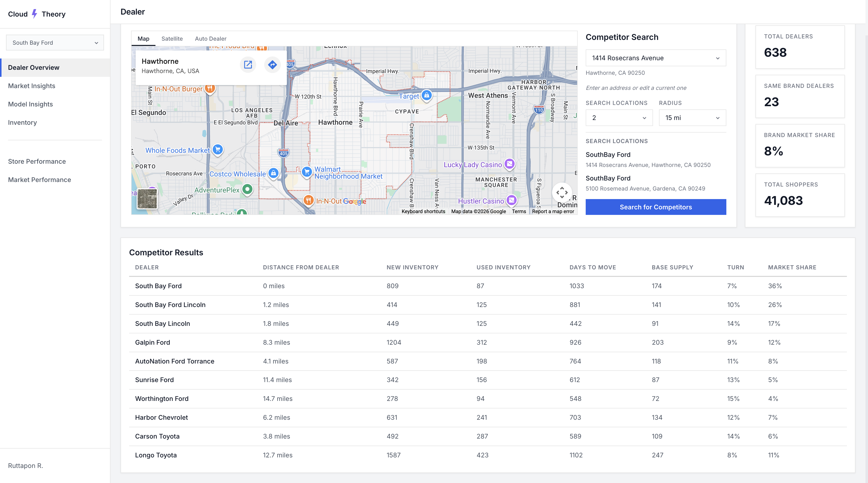Image resolution: width=868 pixels, height=483 pixels.
Task: Open Dealer Overview in sidebar
Action: tap(55, 67)
